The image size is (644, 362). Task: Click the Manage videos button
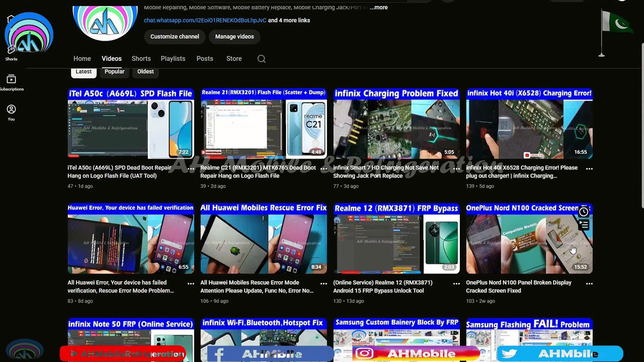pyautogui.click(x=234, y=36)
